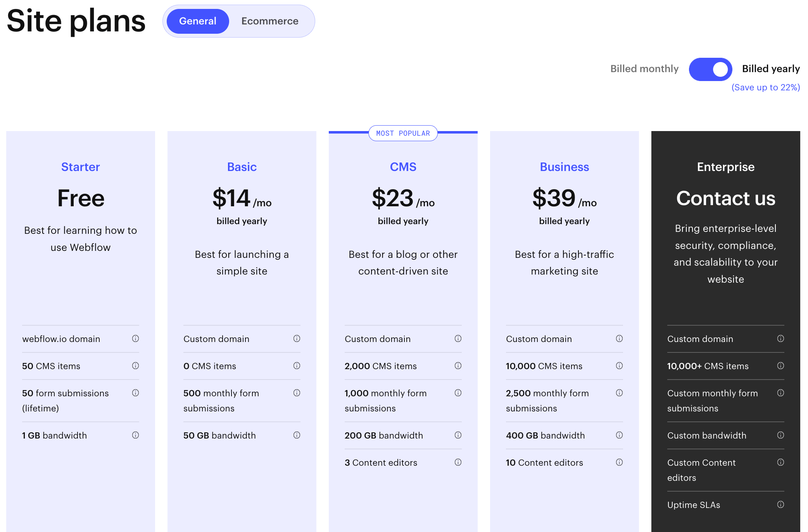Switch to the Ecommerce plans tab
808x532 pixels.
270,21
